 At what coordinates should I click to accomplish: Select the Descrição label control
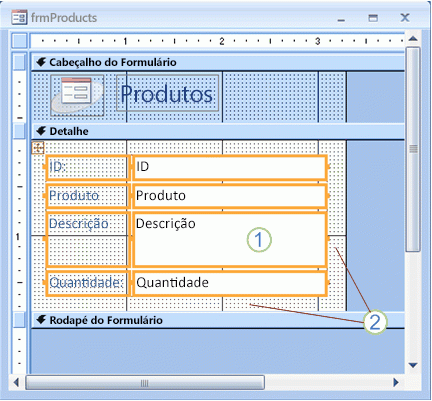pyautogui.click(x=87, y=239)
